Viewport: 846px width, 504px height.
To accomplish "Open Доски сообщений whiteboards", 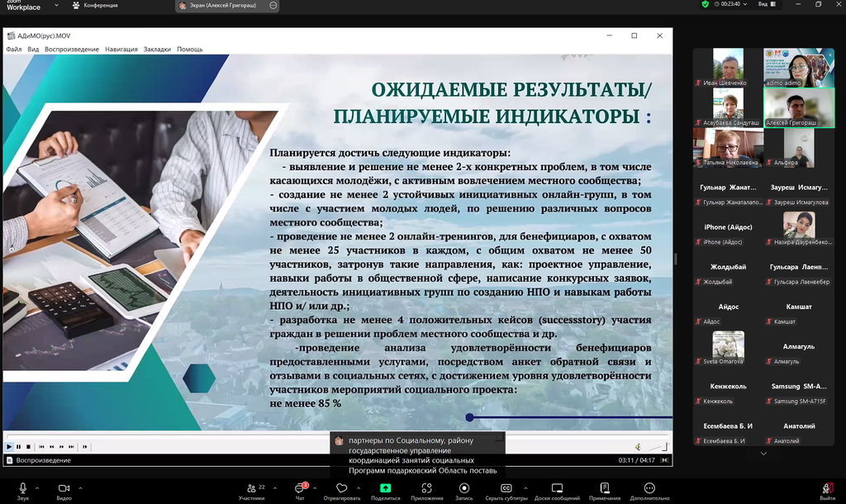I will pyautogui.click(x=557, y=490).
